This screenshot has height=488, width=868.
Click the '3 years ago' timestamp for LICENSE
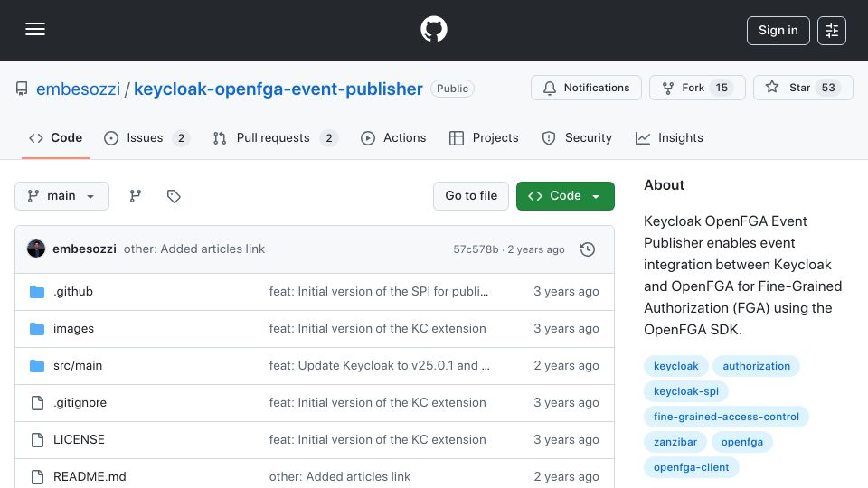566,440
